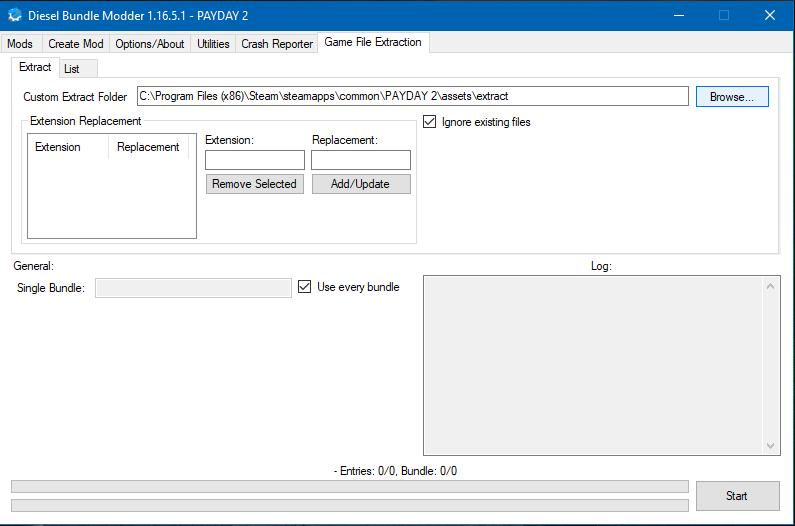Open the Options/About tab
The height and width of the screenshot is (526, 795).
(x=150, y=44)
